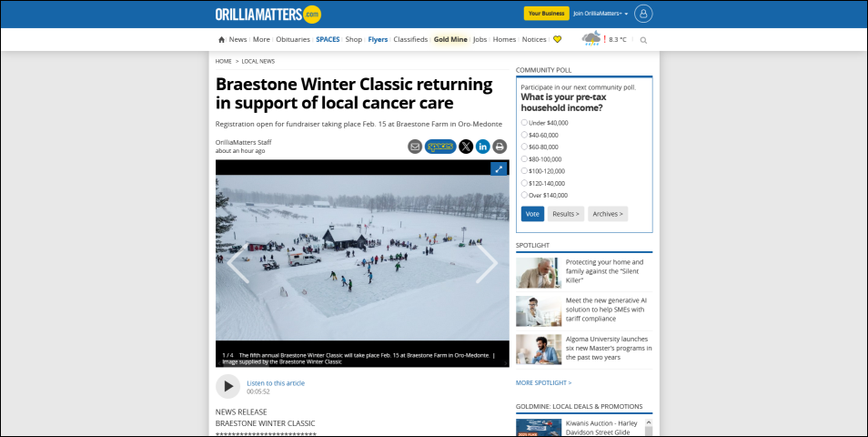Print the article using printer icon
The image size is (868, 437).
click(x=500, y=147)
